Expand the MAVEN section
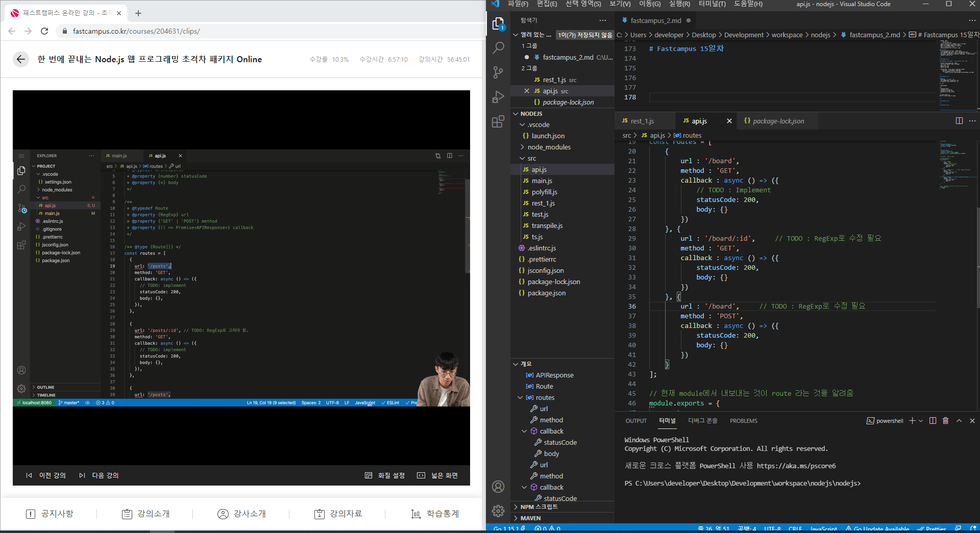980x533 pixels. click(x=562, y=518)
